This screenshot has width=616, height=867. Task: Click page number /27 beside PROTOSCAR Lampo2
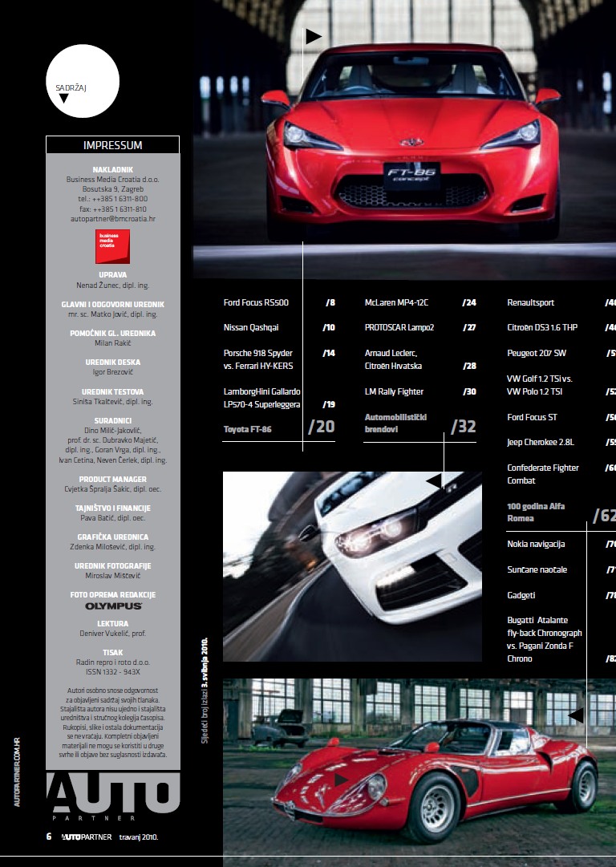coord(469,327)
